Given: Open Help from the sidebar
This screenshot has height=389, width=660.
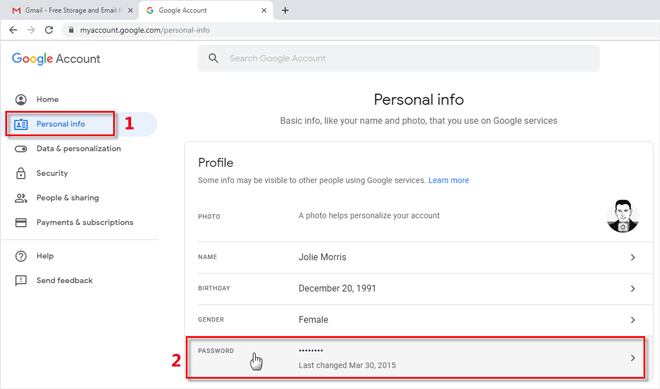Looking at the screenshot, I should (x=45, y=256).
